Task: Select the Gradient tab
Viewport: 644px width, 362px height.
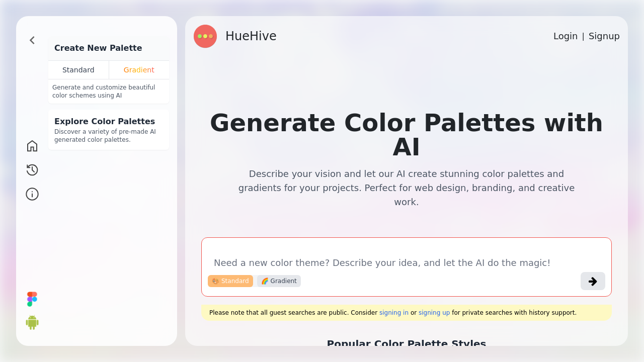Action: (139, 70)
